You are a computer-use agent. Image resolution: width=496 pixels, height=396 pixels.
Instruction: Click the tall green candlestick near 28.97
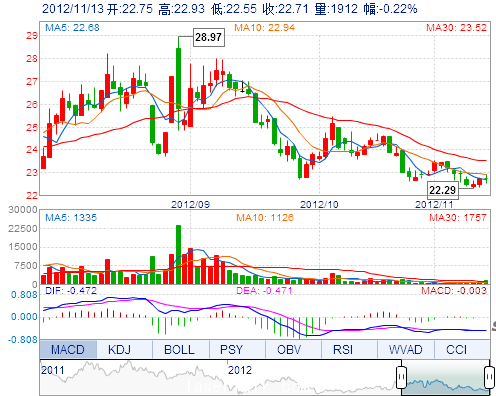point(179,78)
